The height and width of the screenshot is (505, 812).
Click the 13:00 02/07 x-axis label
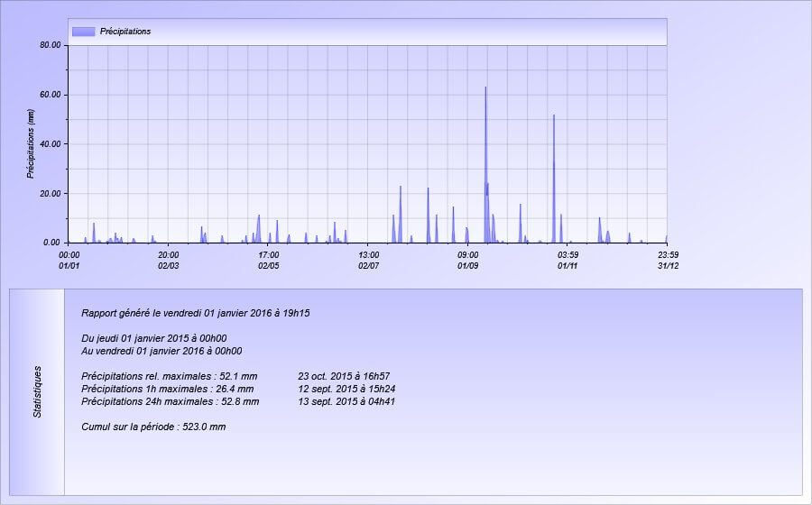click(368, 261)
